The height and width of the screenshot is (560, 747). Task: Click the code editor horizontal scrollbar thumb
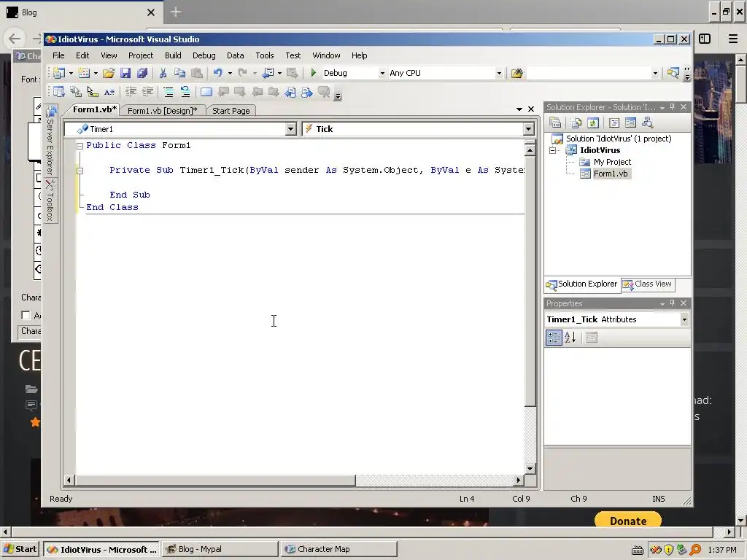point(215,480)
